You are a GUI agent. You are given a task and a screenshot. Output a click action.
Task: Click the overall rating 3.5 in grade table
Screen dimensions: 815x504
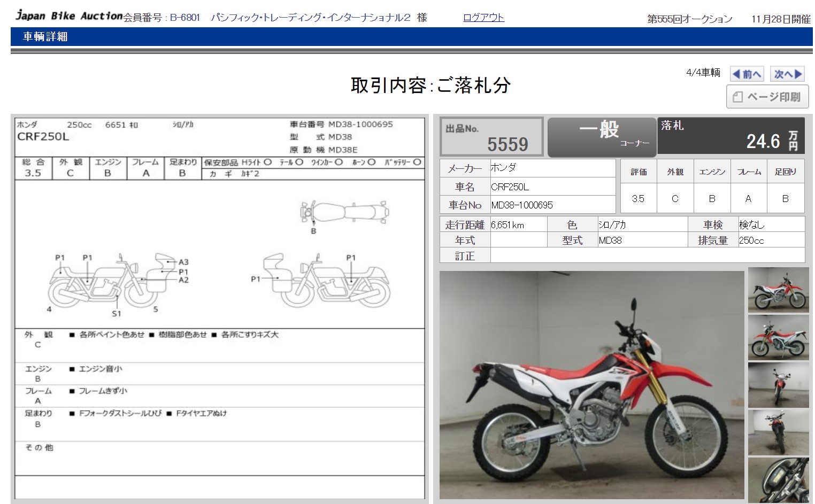pyautogui.click(x=638, y=198)
